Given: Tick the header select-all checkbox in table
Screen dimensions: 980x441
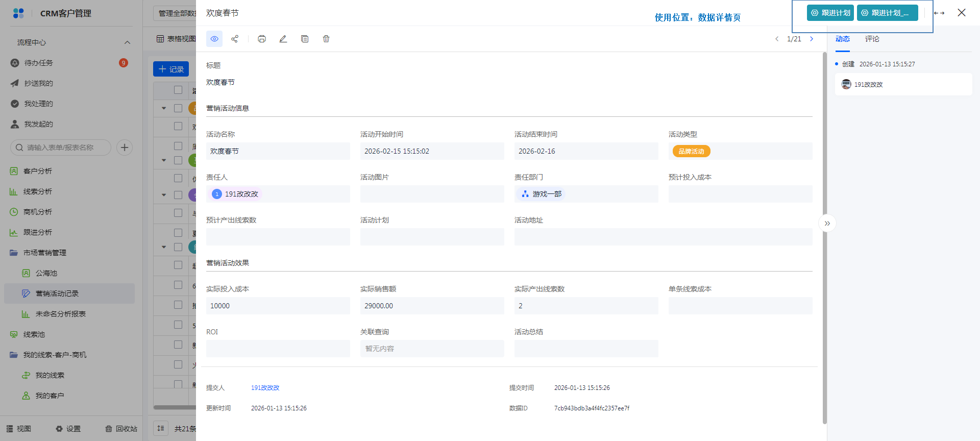Looking at the screenshot, I should click(178, 90).
